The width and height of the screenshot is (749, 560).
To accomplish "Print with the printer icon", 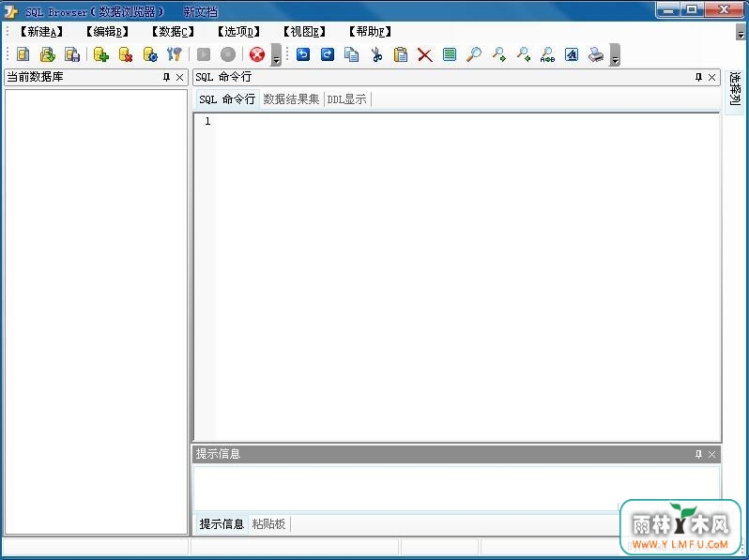I will (596, 54).
